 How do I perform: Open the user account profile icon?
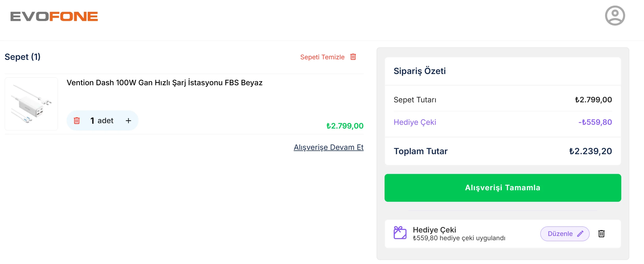[615, 16]
